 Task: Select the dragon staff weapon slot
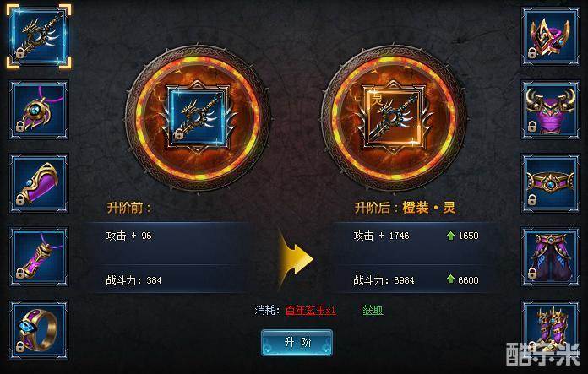[x=39, y=36]
